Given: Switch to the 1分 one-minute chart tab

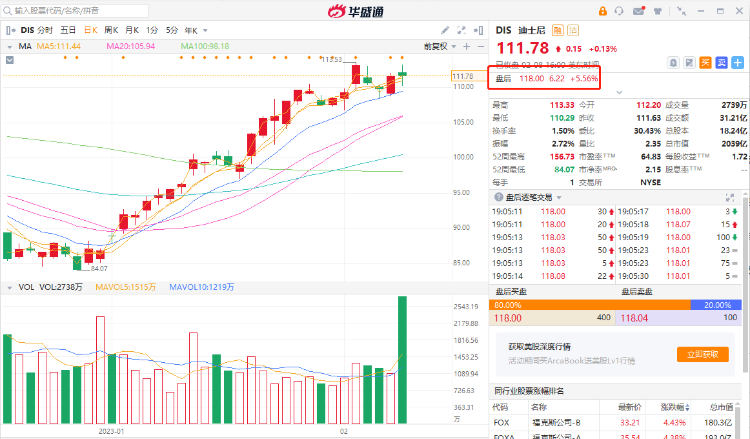Looking at the screenshot, I should 152,30.
